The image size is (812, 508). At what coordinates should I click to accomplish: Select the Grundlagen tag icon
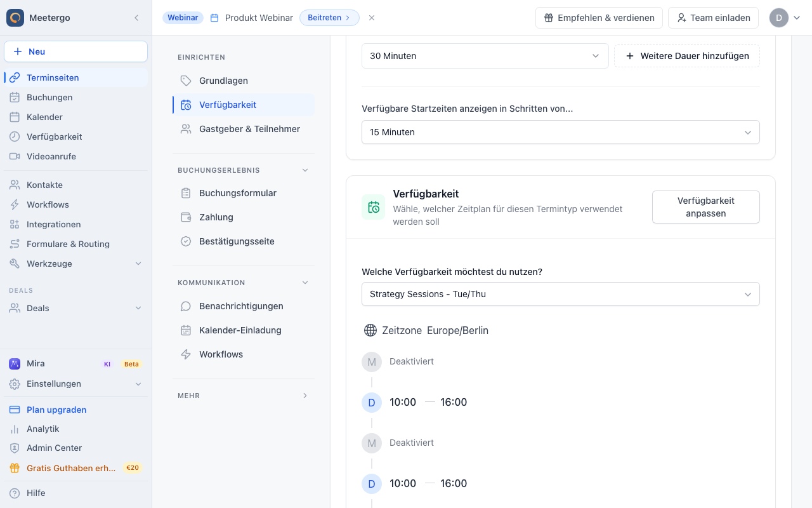[186, 81]
